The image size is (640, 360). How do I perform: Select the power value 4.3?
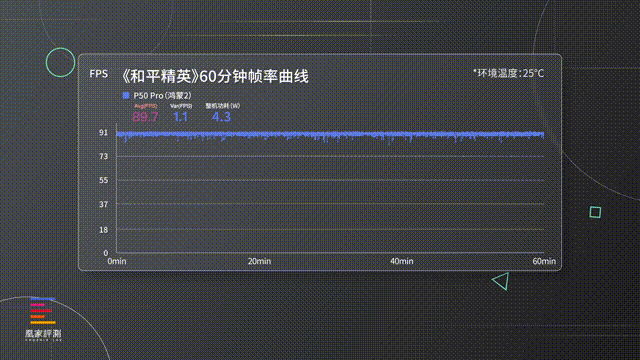[221, 117]
